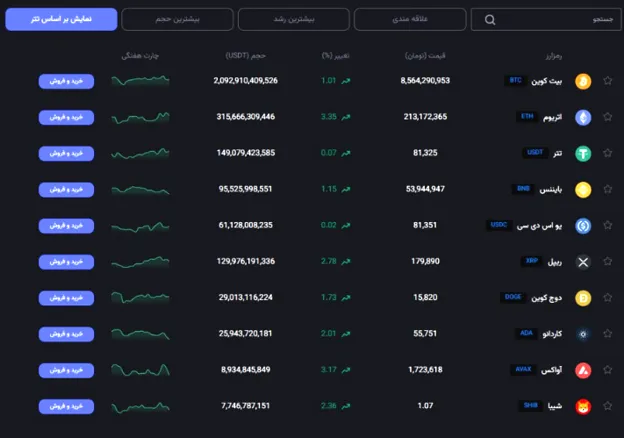Sort by the تغییر (%) column header
The width and height of the screenshot is (624, 438).
point(335,56)
